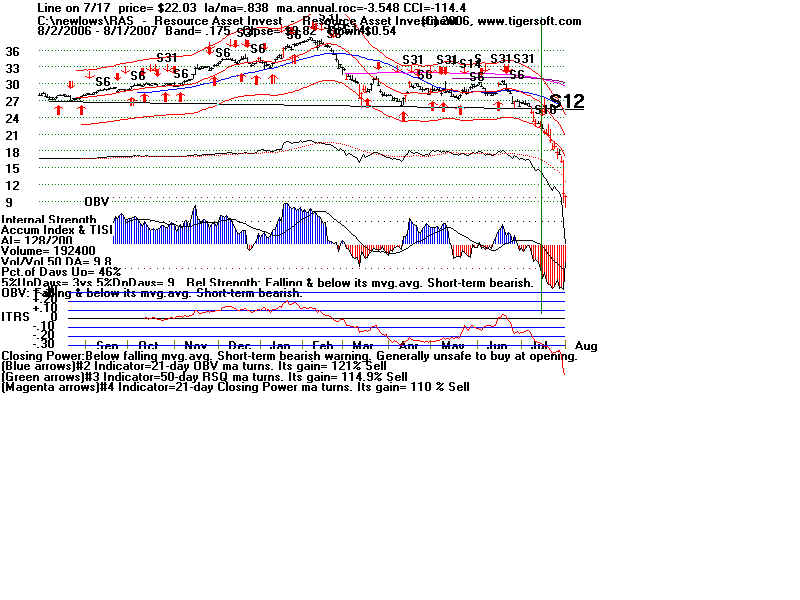Click the Jun month label

click(x=497, y=346)
